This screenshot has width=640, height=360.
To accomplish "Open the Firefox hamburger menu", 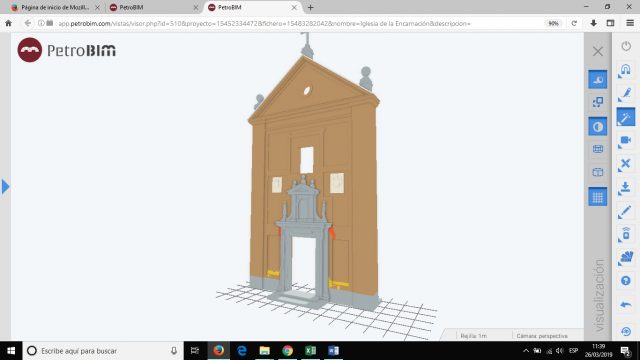I will (630, 23).
